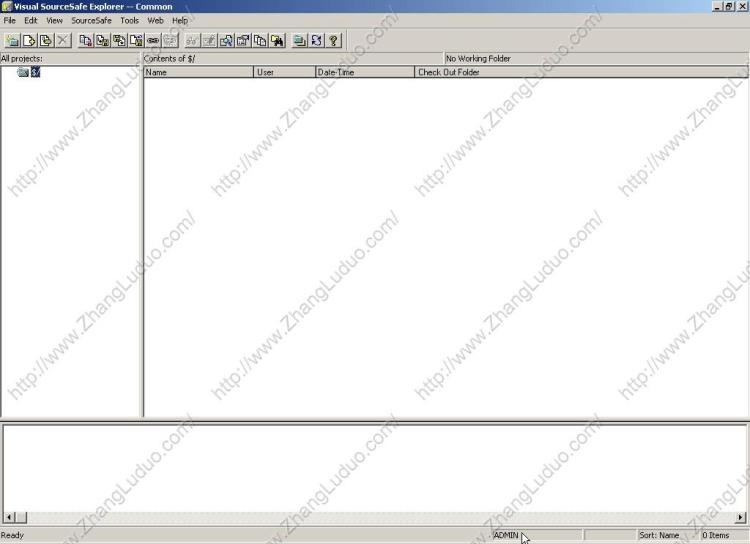Click the Visual SourceSafe title bar icon

click(x=6, y=6)
